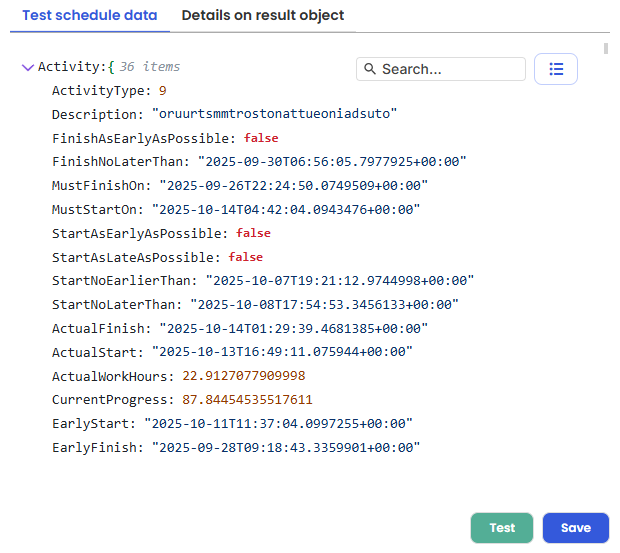Click the magnifier search icon
The width and height of the screenshot is (620, 553).
(370, 69)
